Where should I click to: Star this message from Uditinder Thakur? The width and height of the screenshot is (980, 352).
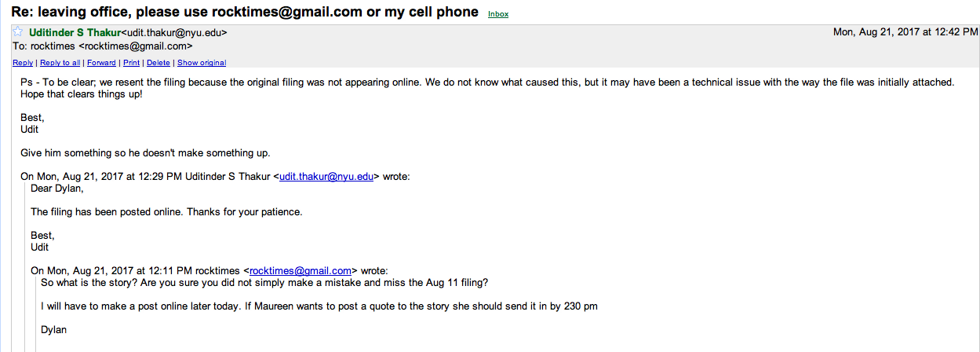pyautogui.click(x=18, y=32)
